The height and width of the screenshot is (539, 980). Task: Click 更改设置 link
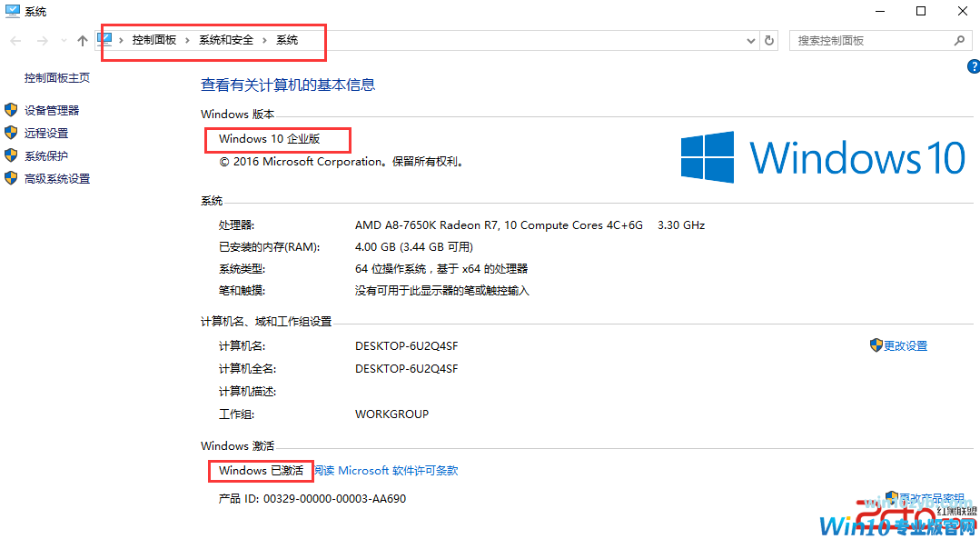tap(905, 345)
